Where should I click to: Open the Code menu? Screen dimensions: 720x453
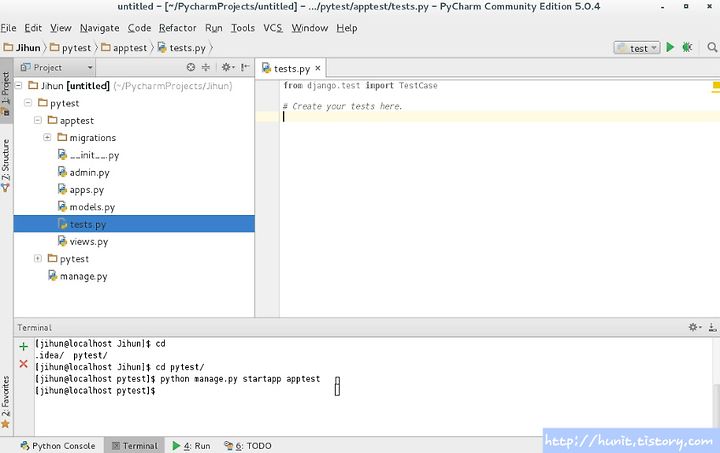pos(139,28)
